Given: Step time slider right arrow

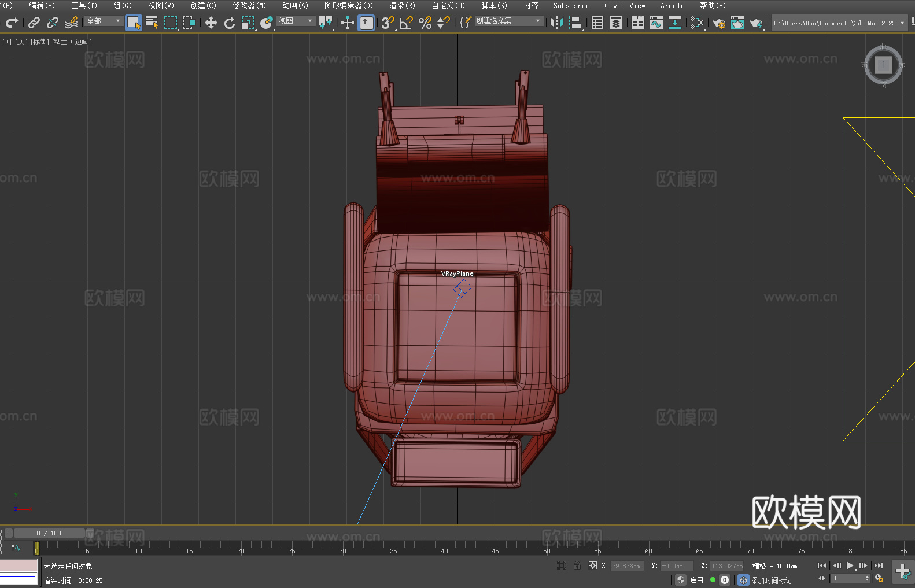Looking at the screenshot, I should tap(90, 533).
